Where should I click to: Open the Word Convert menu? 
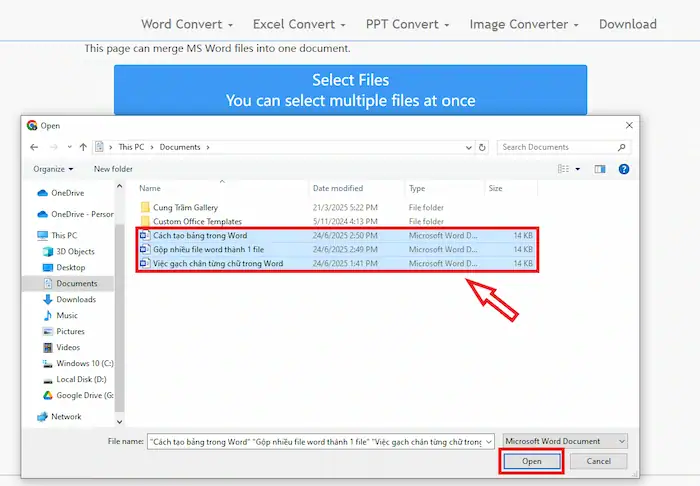click(186, 24)
